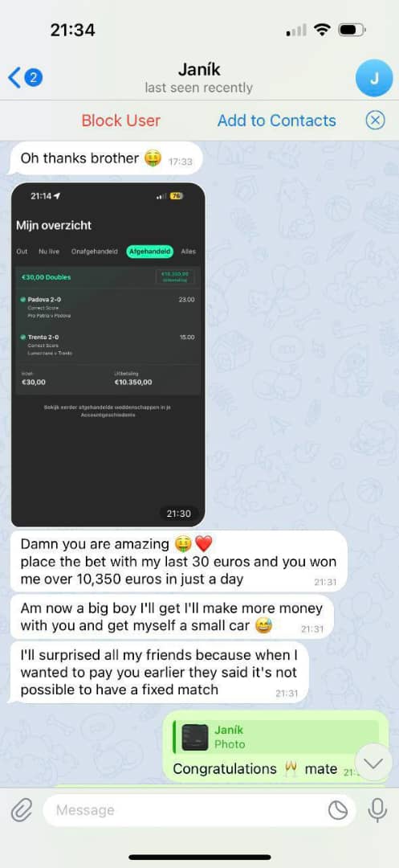Tap the iOS home indicator bar

pos(199,857)
